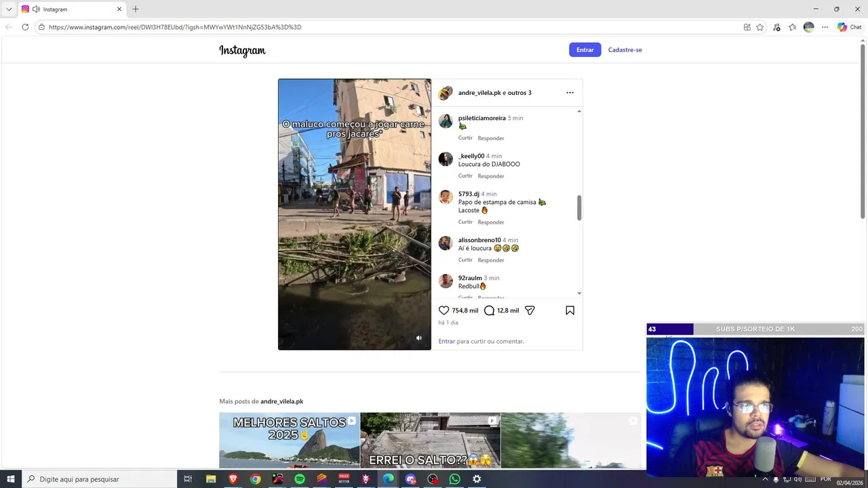
Task: Open 5793.dj's profile link
Action: point(469,194)
